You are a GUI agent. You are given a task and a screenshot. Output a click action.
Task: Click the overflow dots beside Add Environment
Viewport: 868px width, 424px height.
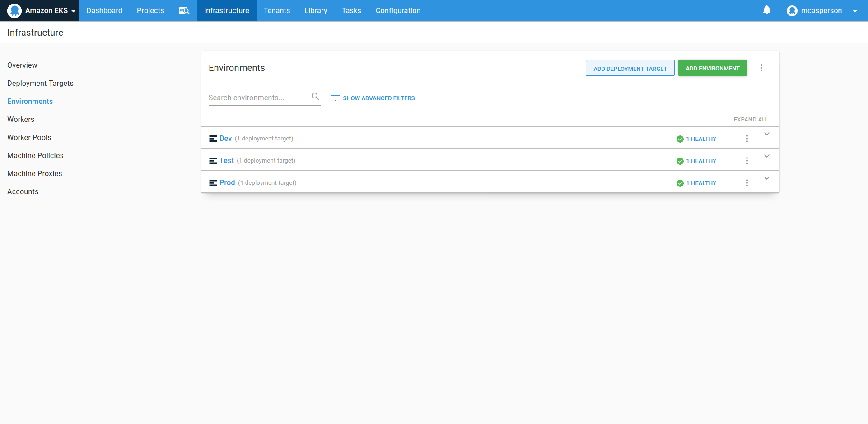[761, 68]
